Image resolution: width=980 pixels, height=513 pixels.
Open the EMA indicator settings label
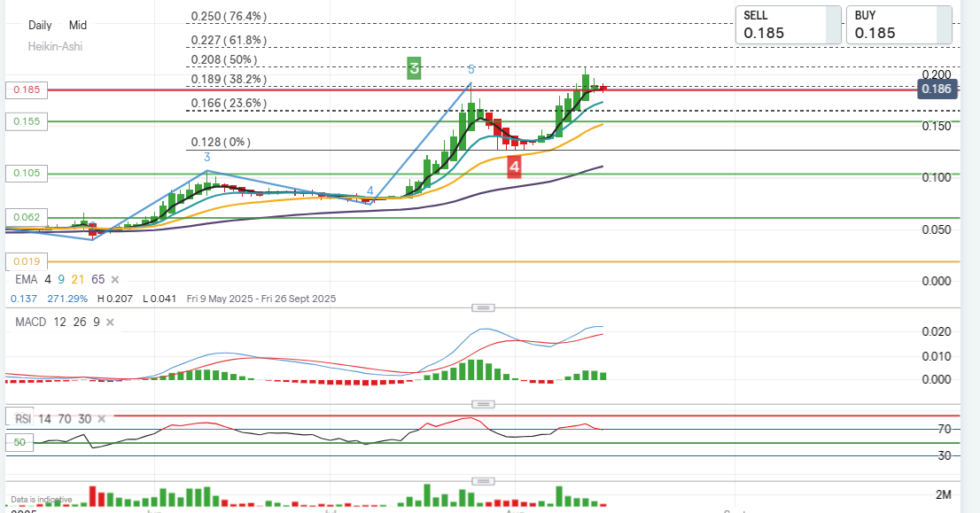pyautogui.click(x=26, y=279)
